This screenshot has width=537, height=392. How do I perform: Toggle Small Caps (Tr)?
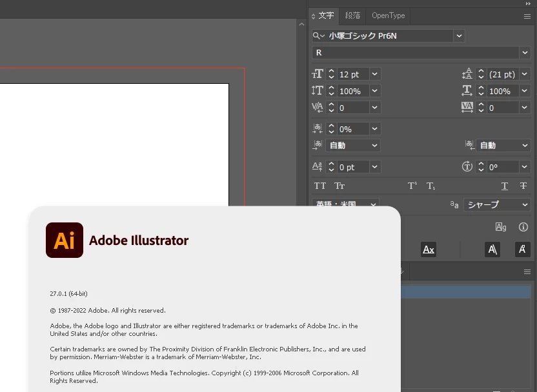point(339,186)
